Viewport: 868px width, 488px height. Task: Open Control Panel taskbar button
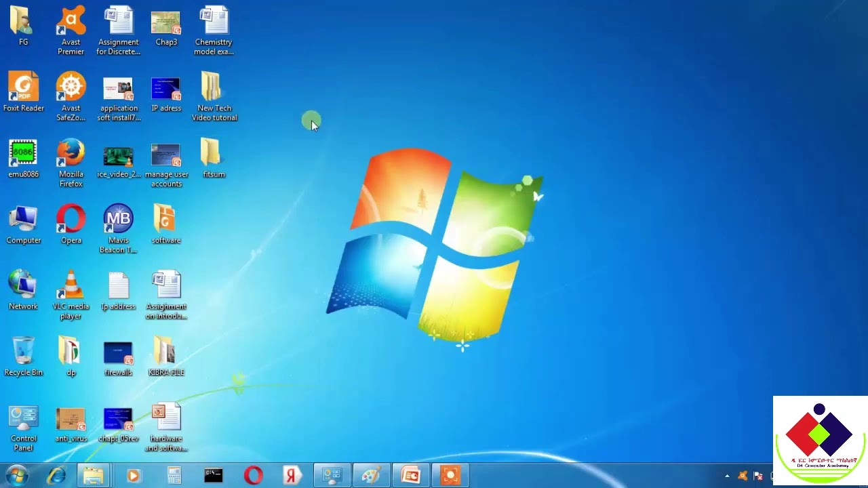coord(332,476)
